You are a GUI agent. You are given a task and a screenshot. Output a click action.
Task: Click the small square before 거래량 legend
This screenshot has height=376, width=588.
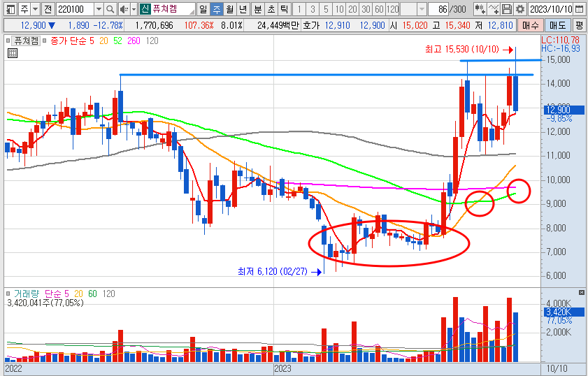point(8,294)
